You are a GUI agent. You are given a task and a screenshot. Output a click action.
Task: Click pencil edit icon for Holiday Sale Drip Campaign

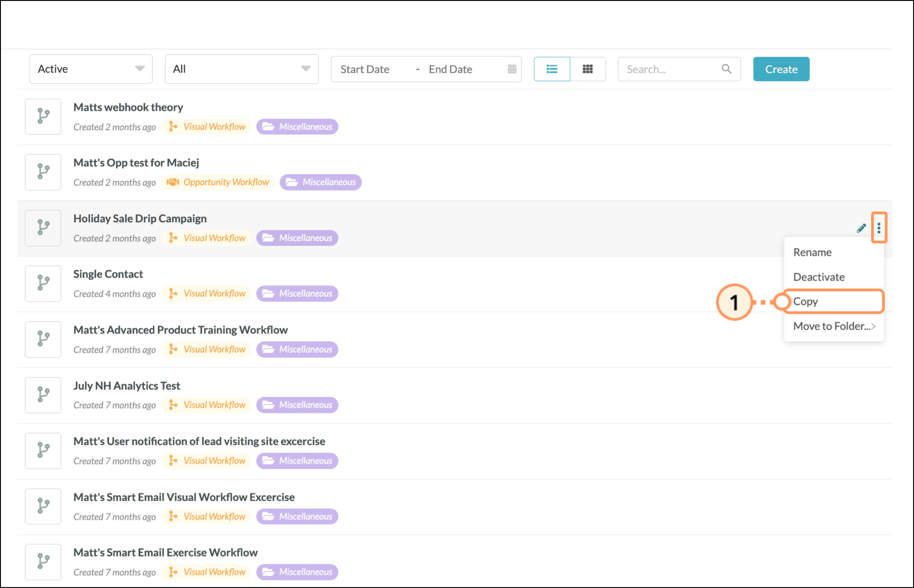click(x=861, y=228)
